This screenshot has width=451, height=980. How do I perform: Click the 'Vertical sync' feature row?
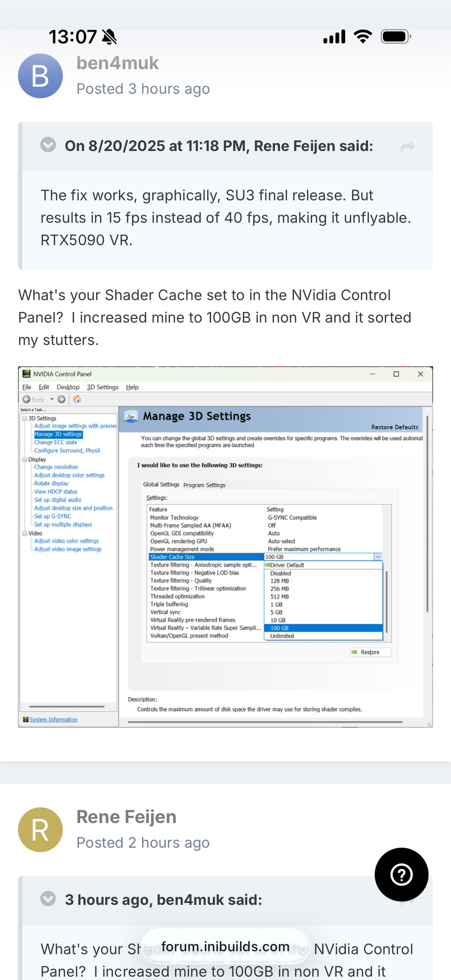click(x=206, y=612)
